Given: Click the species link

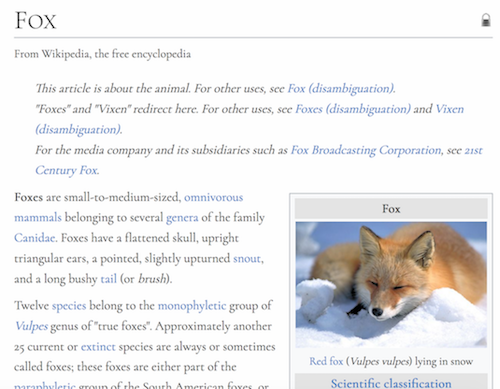Looking at the screenshot, I should 69,306.
